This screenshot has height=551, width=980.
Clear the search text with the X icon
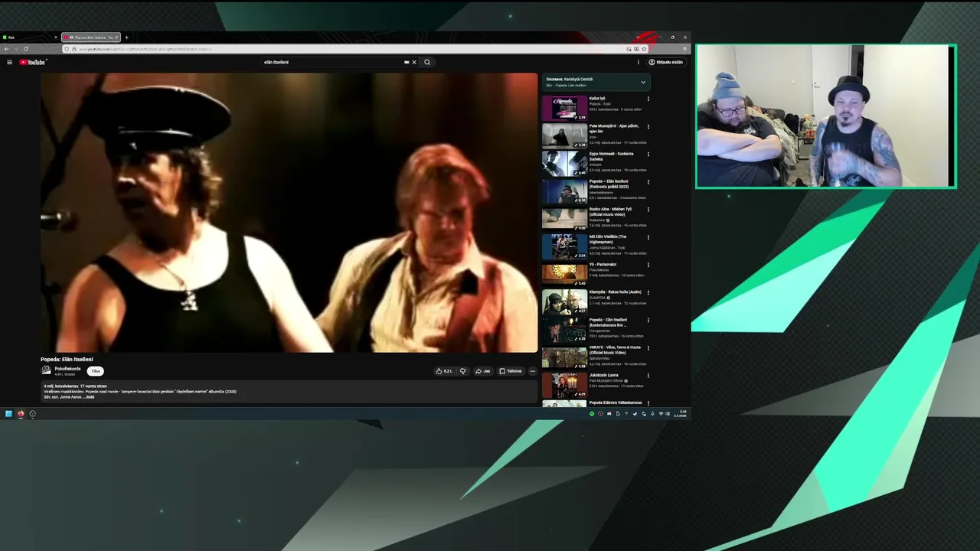[414, 62]
